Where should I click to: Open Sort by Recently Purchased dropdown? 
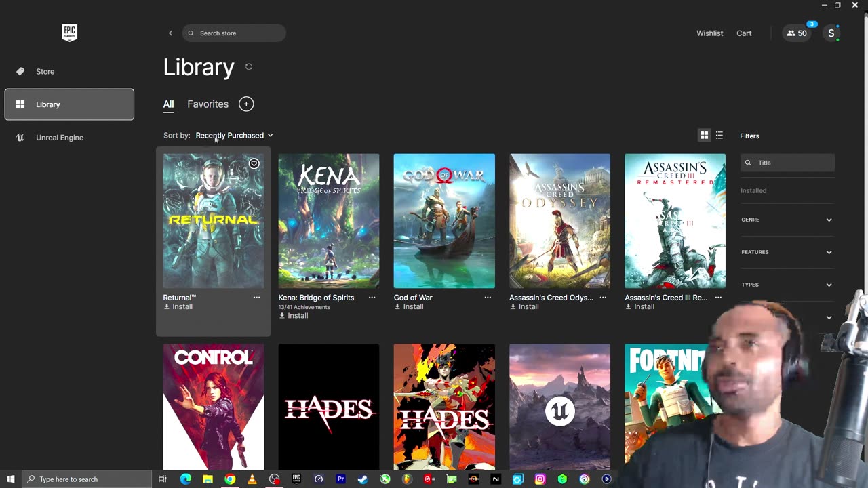pyautogui.click(x=234, y=135)
